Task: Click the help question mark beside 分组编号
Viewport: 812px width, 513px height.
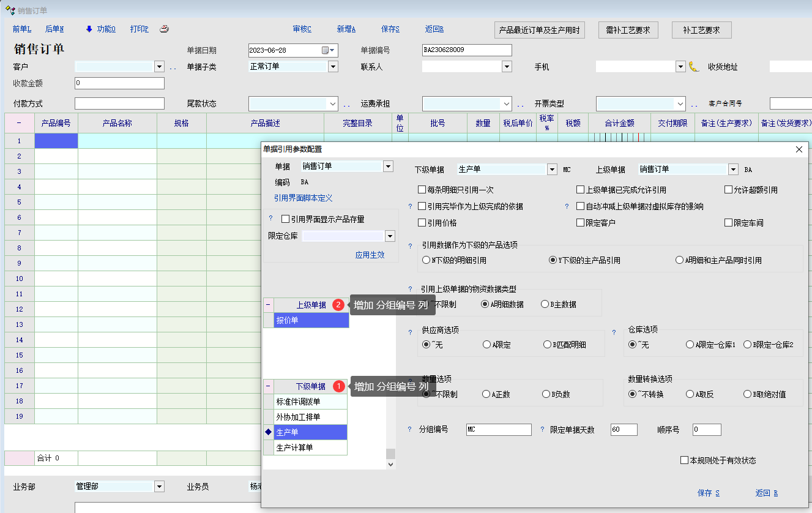Action: 409,430
